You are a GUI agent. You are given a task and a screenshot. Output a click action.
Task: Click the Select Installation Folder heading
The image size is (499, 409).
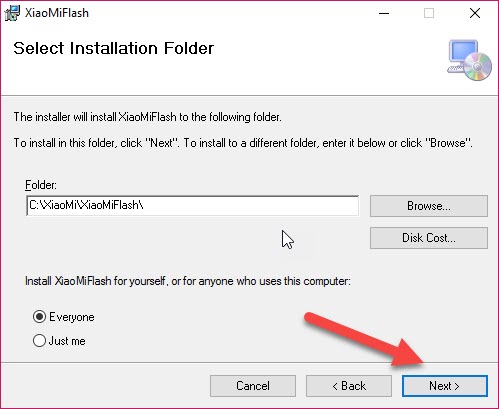(x=114, y=48)
